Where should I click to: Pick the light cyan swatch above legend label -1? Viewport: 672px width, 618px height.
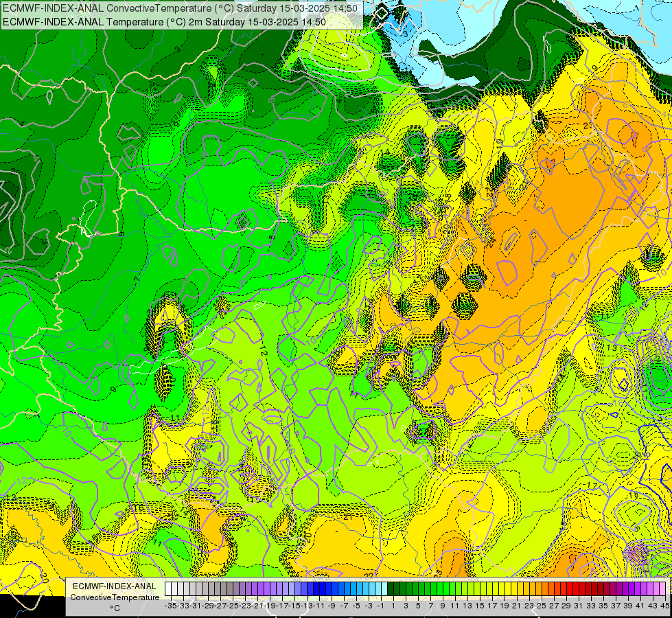point(378,589)
